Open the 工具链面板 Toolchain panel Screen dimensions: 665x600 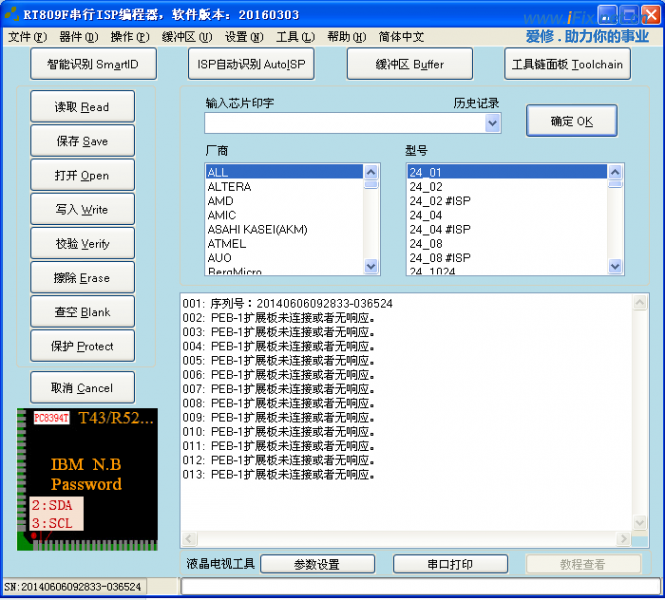coord(567,64)
